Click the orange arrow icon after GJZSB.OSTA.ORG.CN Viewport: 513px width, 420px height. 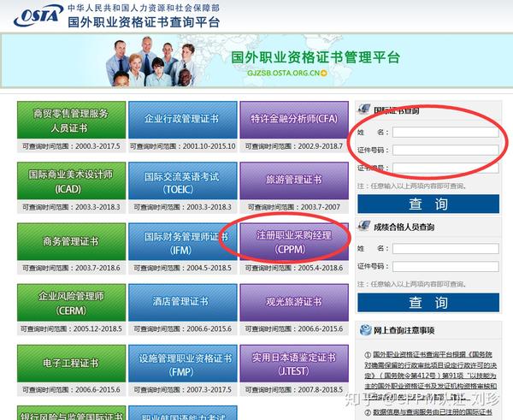pos(323,73)
